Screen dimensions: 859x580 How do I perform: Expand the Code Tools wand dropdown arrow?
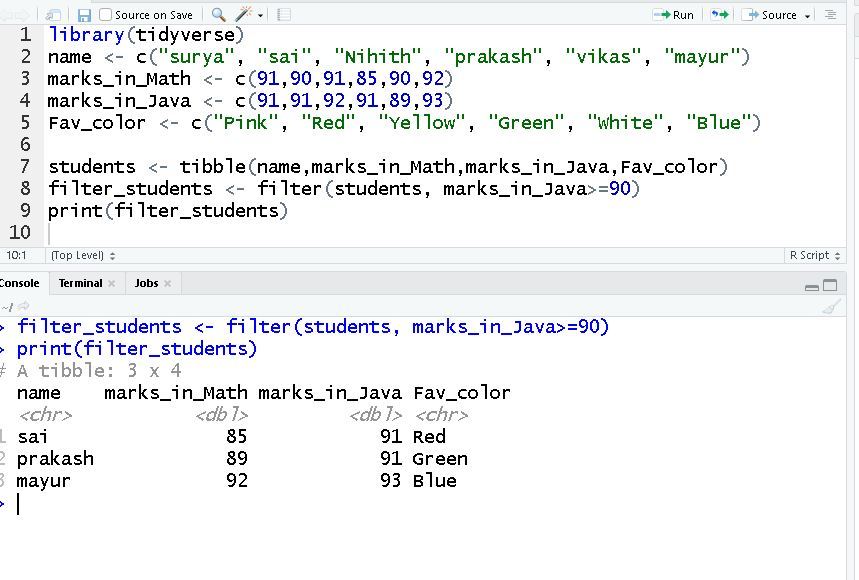(x=260, y=16)
